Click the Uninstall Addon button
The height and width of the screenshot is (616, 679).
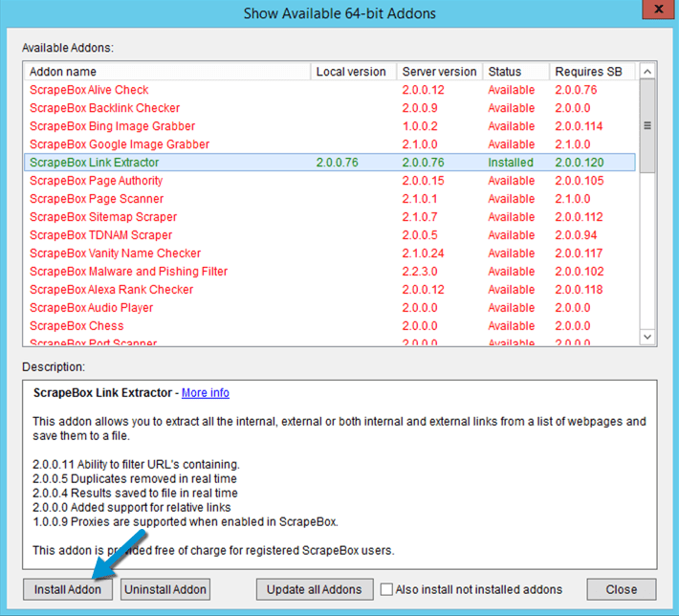click(165, 589)
